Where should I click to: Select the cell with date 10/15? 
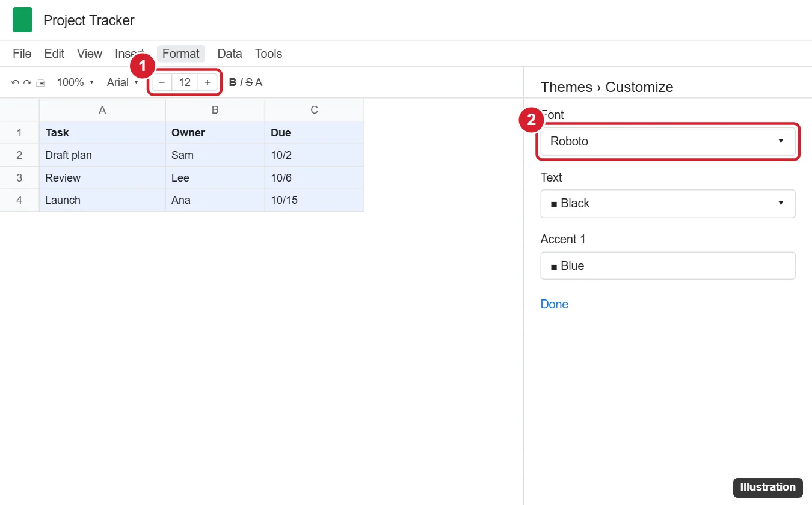click(x=315, y=200)
